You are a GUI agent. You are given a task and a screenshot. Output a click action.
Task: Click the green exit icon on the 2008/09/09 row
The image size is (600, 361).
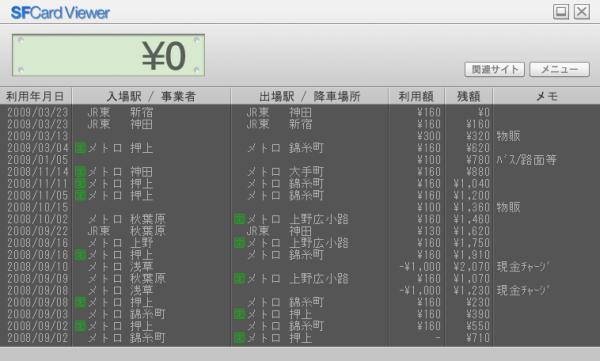point(240,278)
